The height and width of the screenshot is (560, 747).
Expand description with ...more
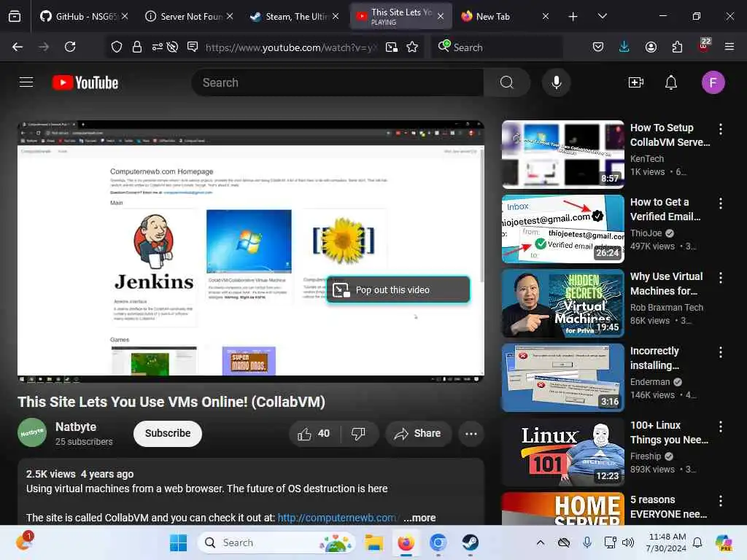pos(419,518)
